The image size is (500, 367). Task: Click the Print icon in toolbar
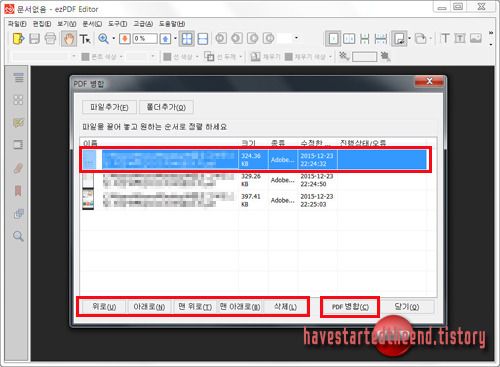pyautogui.click(x=50, y=39)
